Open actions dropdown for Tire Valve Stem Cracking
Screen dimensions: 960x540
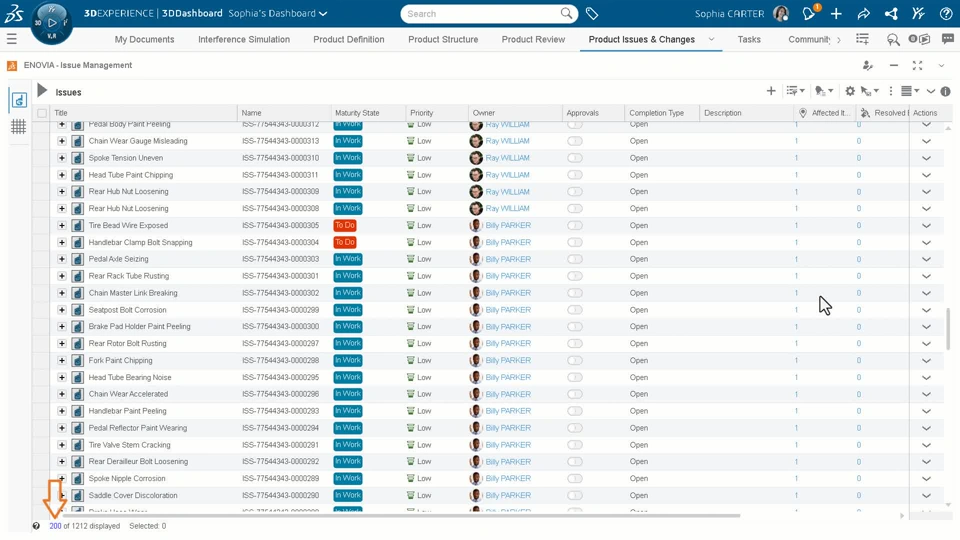click(926, 445)
